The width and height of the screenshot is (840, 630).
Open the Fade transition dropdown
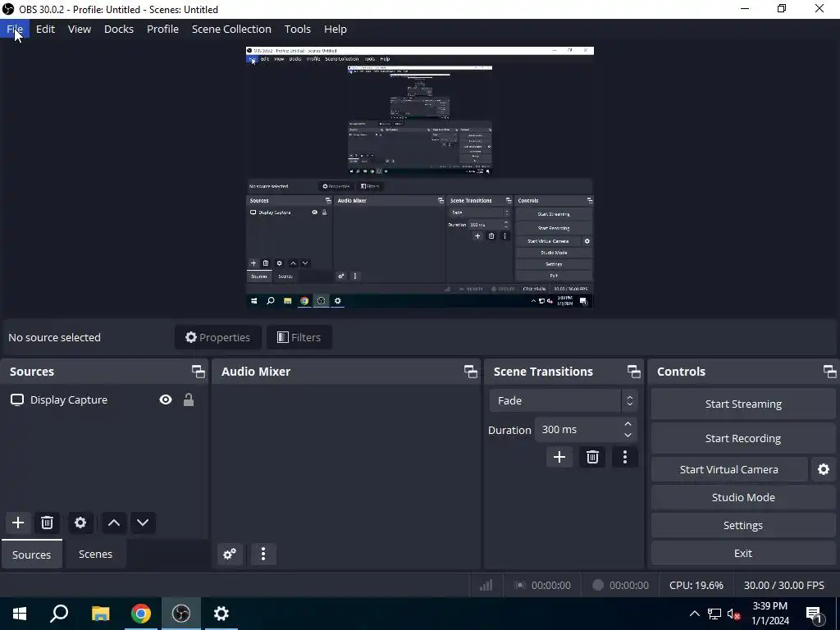pos(563,400)
